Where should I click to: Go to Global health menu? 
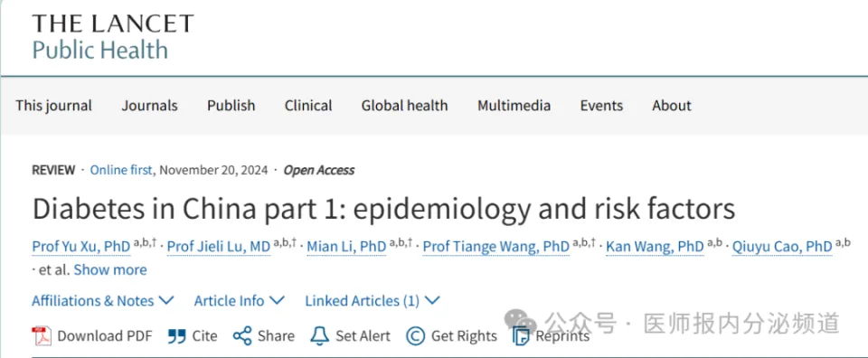[405, 106]
